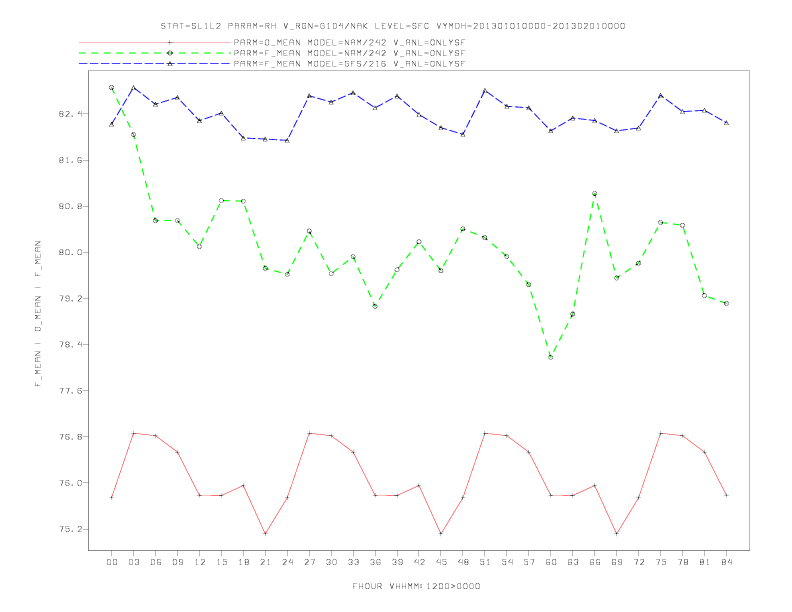The width and height of the screenshot is (792, 612).
Task: Click blue triangle data point at hour 51
Action: pos(485,90)
